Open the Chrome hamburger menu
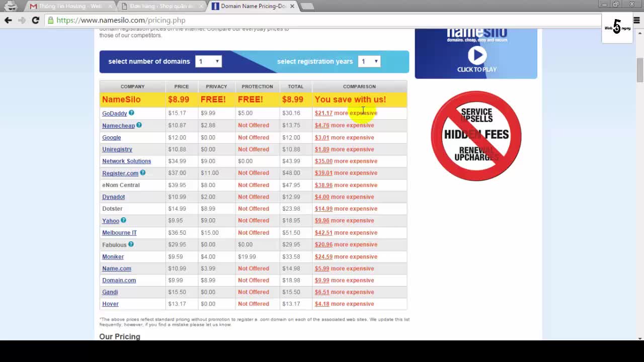This screenshot has width=644, height=362. click(x=636, y=20)
